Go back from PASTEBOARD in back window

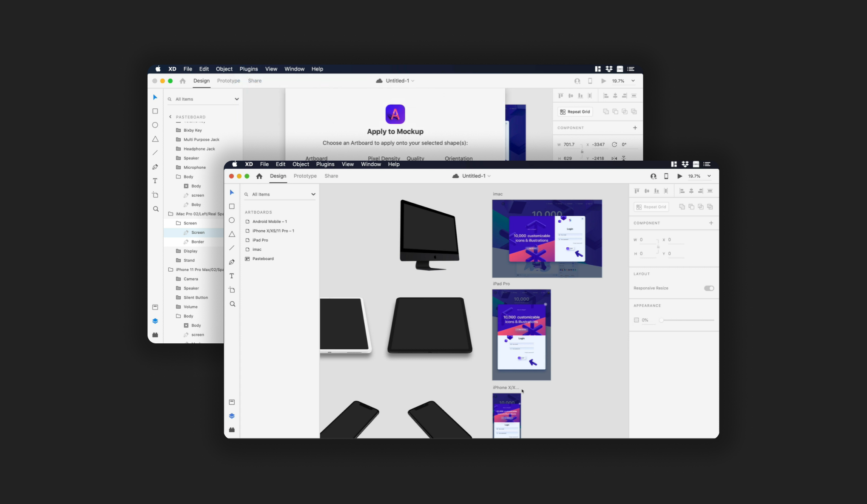click(x=170, y=117)
